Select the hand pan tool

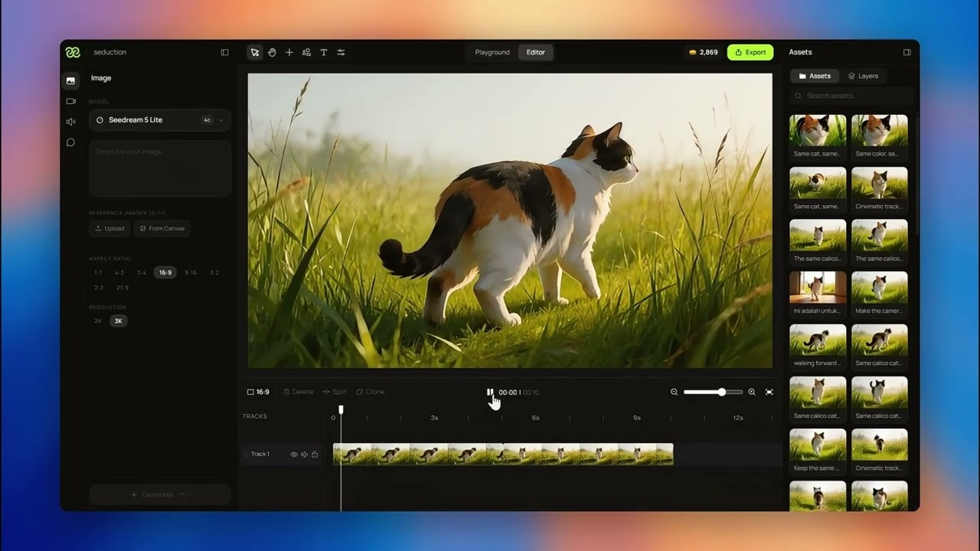pos(272,52)
